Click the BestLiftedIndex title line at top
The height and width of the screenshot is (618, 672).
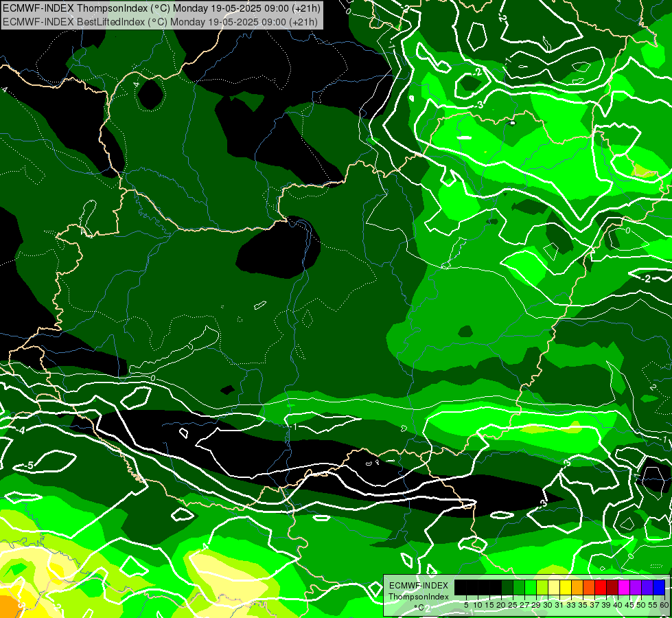[161, 21]
